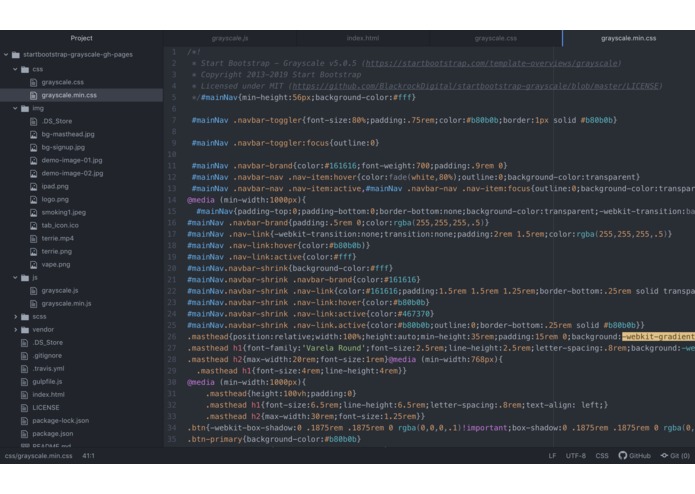
Task: Click image icon beside bg-masthead.jpg
Action: 33,134
